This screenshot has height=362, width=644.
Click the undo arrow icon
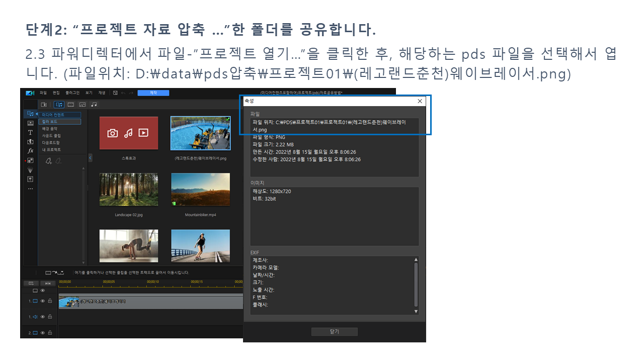123,93
